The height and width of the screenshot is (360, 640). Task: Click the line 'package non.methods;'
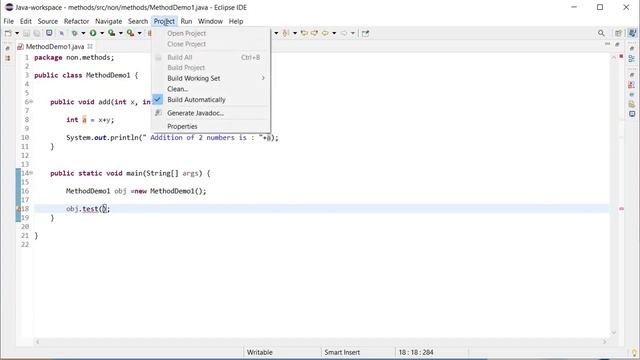74,58
